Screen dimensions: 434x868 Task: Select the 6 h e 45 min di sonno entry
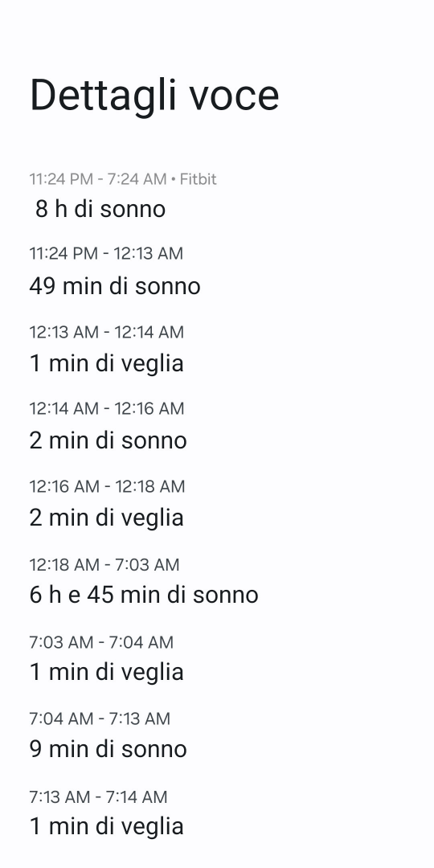pos(144,595)
